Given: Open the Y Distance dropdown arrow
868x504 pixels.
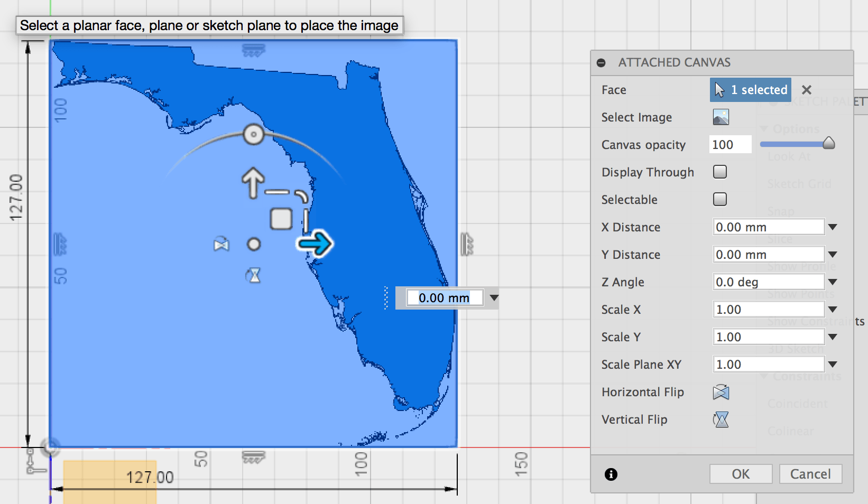Looking at the screenshot, I should pos(833,255).
